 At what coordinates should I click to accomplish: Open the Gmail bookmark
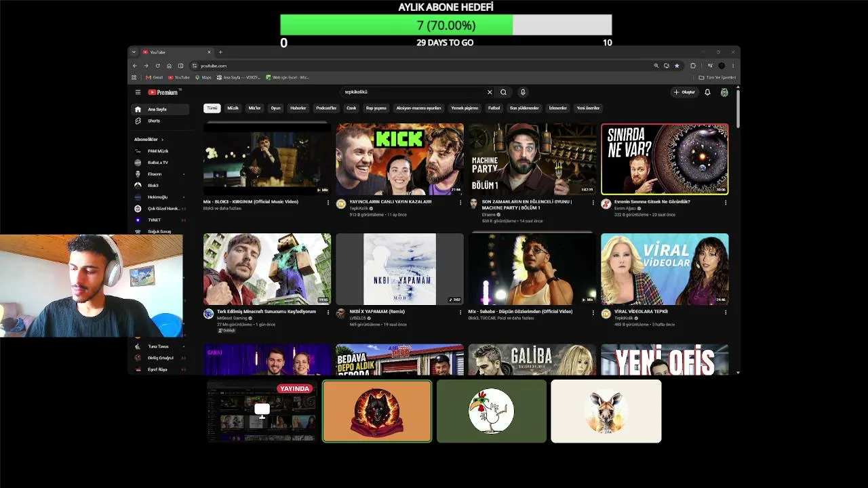coord(155,77)
